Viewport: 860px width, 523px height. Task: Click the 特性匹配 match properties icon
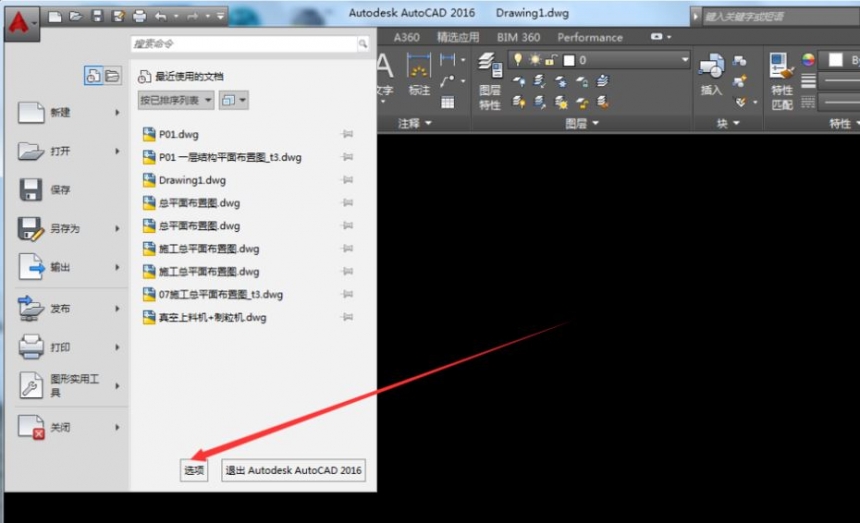(782, 81)
